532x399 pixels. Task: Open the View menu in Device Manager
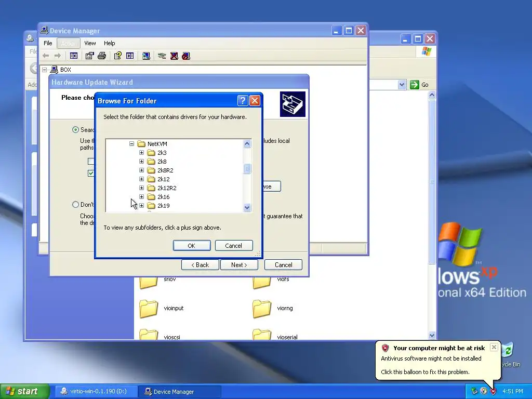[90, 43]
